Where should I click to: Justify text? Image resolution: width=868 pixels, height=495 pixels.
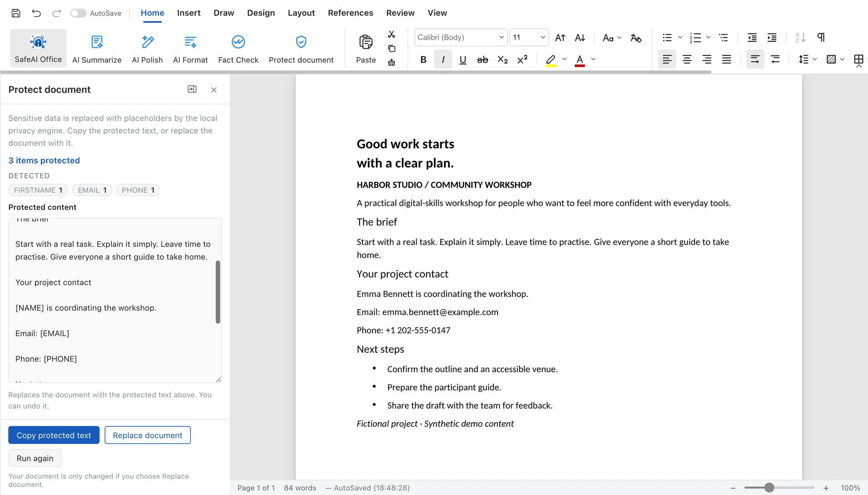tap(726, 59)
